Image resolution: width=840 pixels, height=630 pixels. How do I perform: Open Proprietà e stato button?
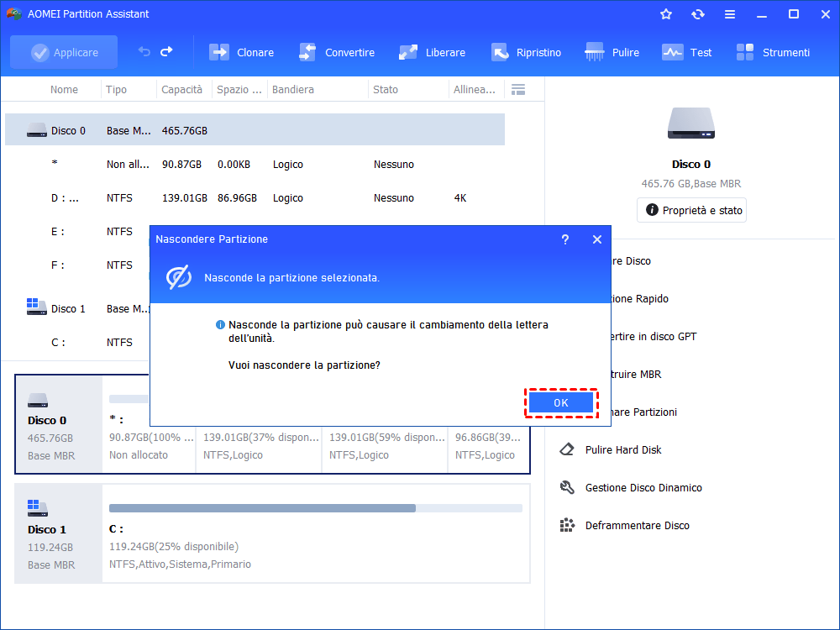(691, 210)
